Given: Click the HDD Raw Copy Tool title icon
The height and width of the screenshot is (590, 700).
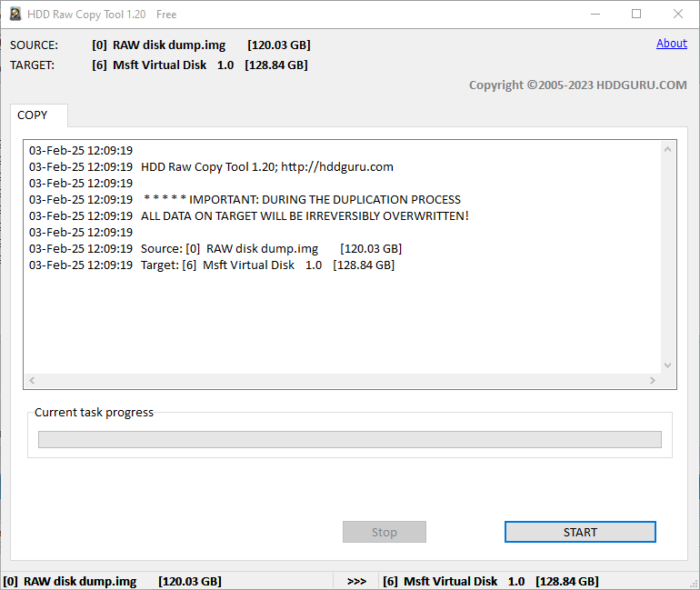Looking at the screenshot, I should coord(15,14).
